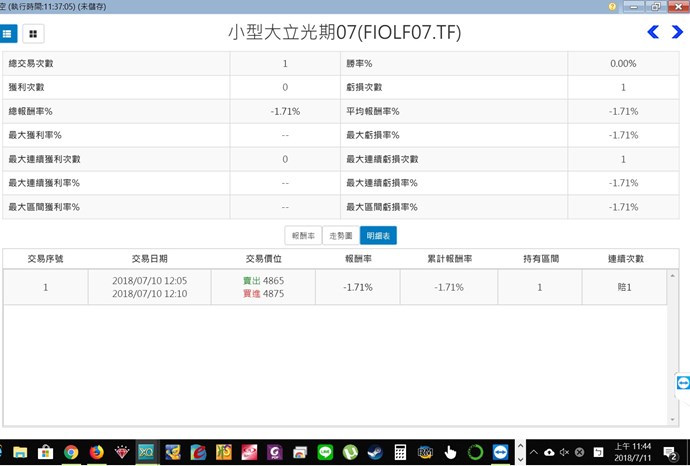This screenshot has width=690, height=466.
Task: Open the hand pointer app in taskbar
Action: coord(450,452)
